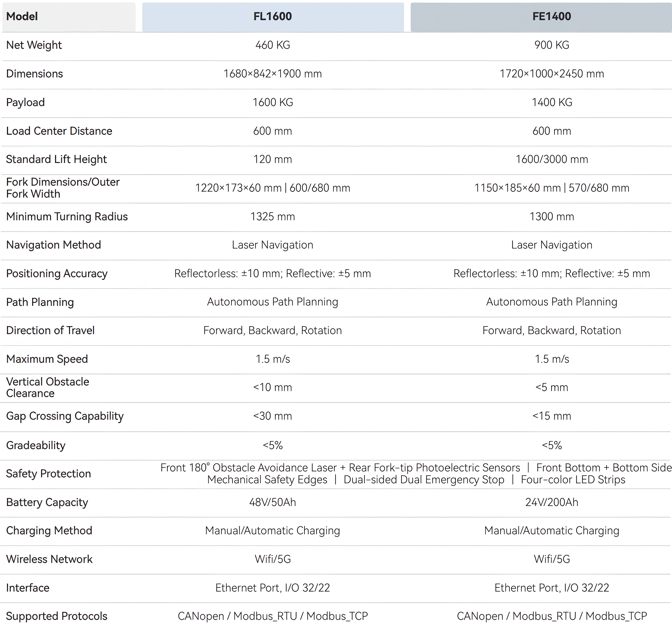Select FL1600 gap crossing value <30 mm
The height and width of the screenshot is (628, 672).
273,416
